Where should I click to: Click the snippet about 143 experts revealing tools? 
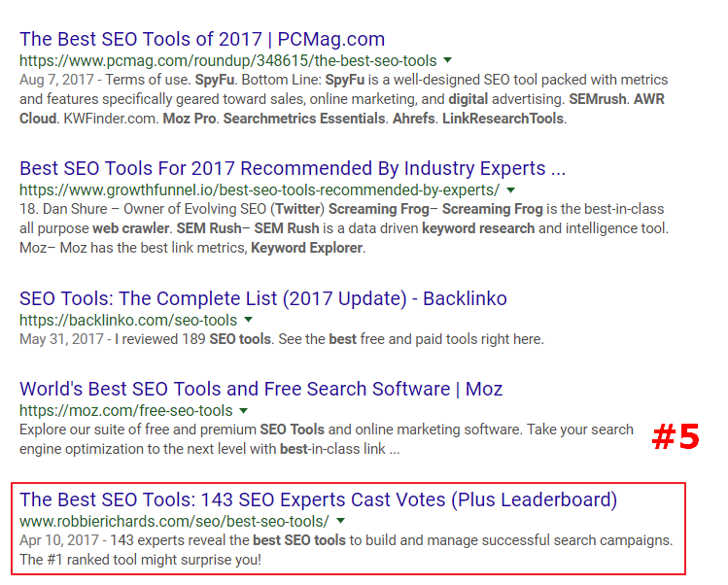345,549
